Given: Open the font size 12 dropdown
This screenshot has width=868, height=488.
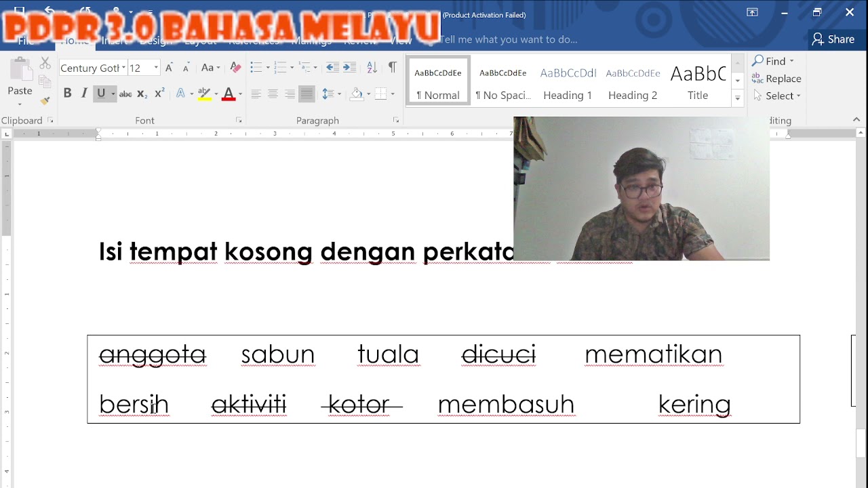Looking at the screenshot, I should pos(156,68).
